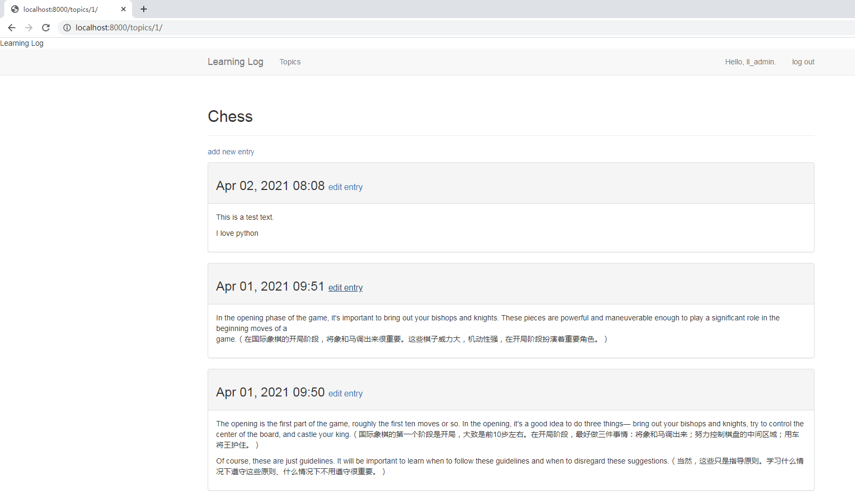
Task: Click add new entry link
Action: pyautogui.click(x=231, y=152)
